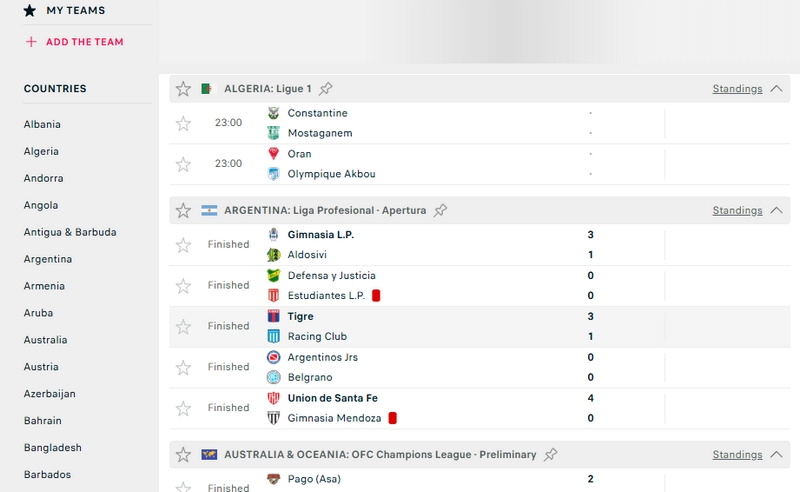Favorite the entire Argentina league section
800x492 pixels.
point(183,211)
